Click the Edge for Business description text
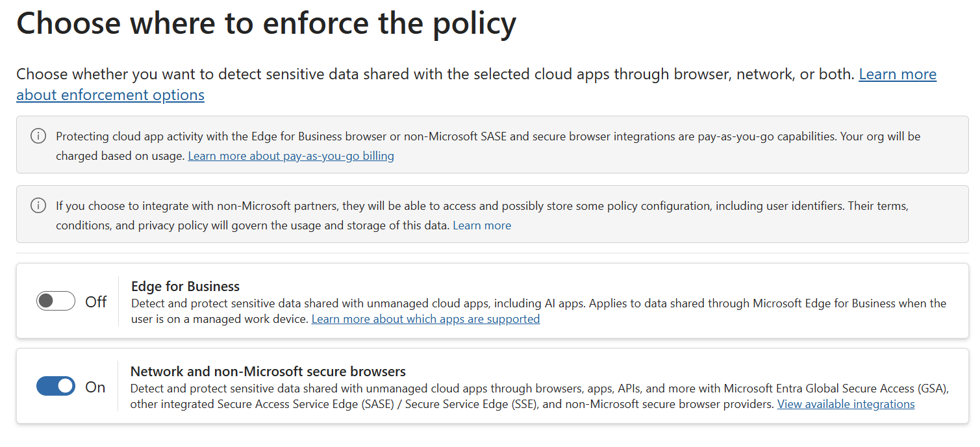980x447 pixels. 539,311
